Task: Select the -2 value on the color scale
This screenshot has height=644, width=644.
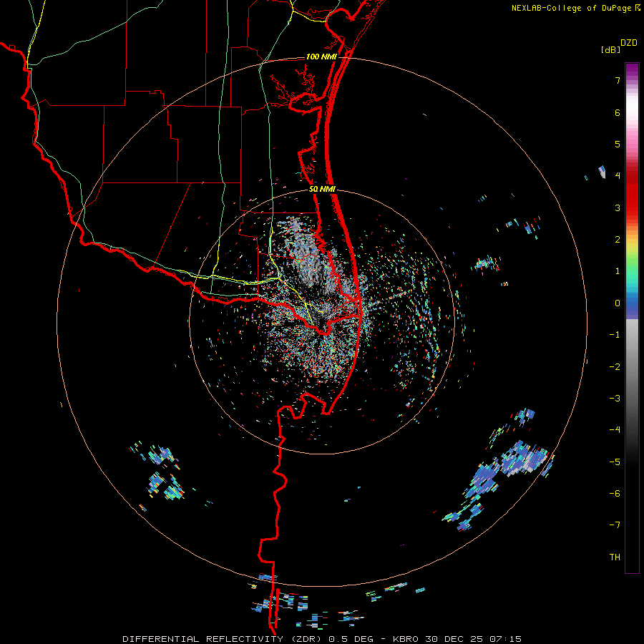Action: (x=615, y=367)
